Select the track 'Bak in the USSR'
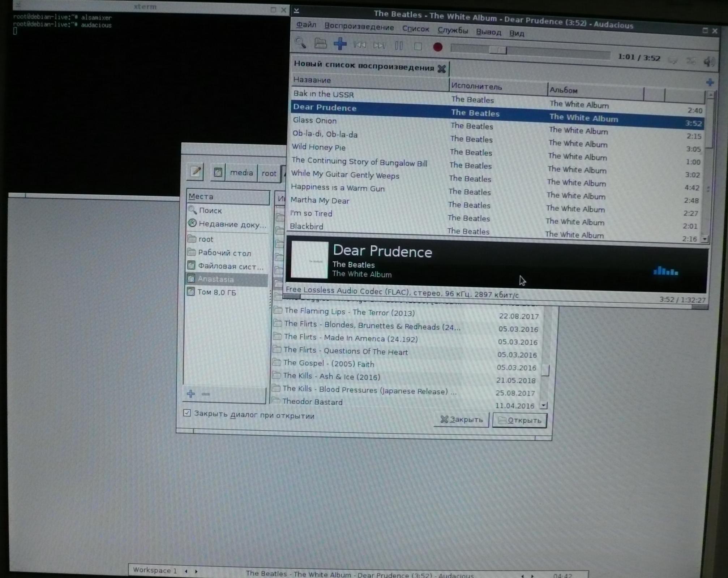This screenshot has width=728, height=578. [x=323, y=94]
